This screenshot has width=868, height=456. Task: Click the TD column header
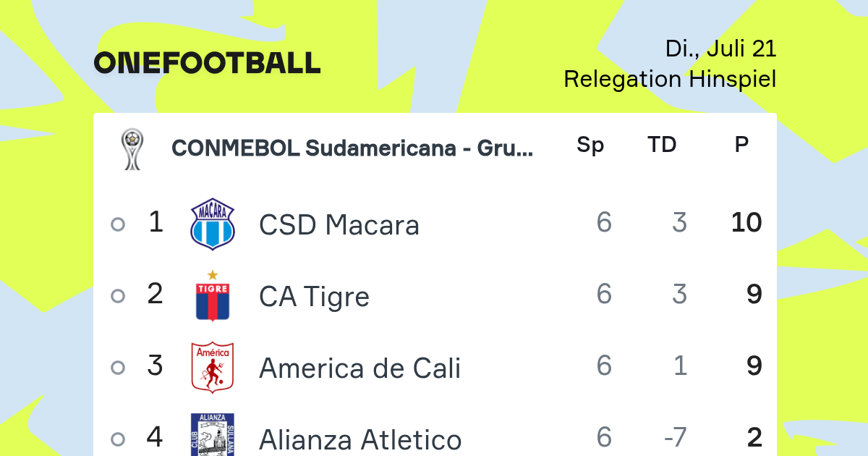point(662,145)
